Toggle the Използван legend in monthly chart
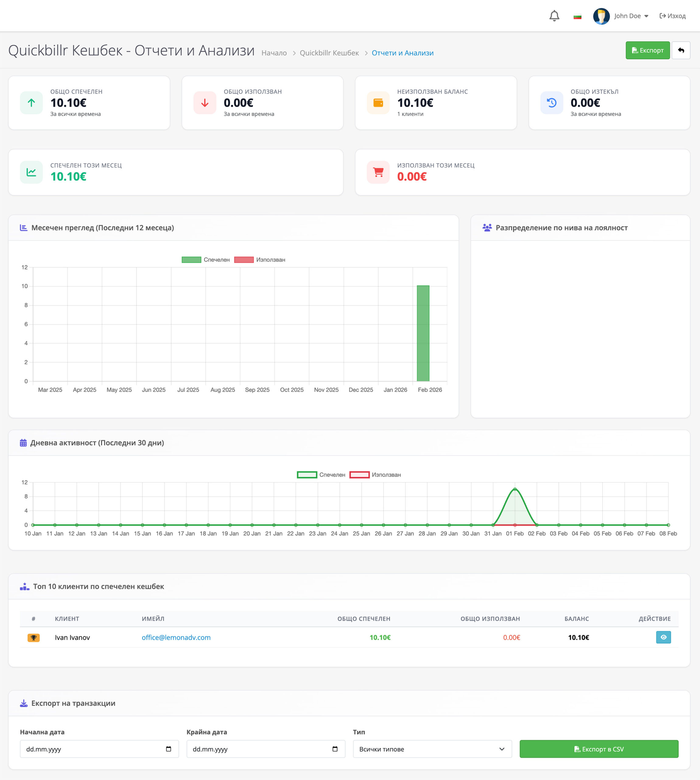Screen dimensions: 700x780 [260, 260]
